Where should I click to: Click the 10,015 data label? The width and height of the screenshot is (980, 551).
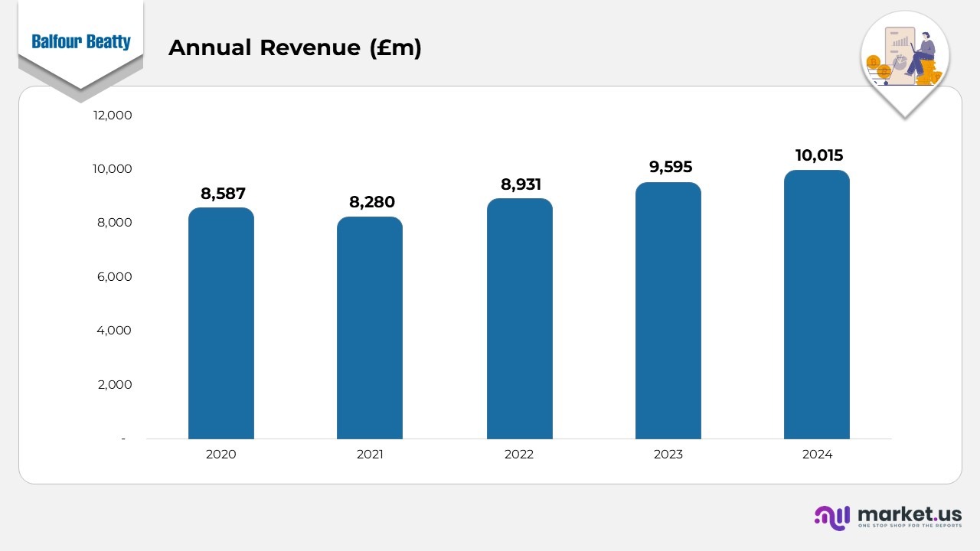pyautogui.click(x=818, y=155)
